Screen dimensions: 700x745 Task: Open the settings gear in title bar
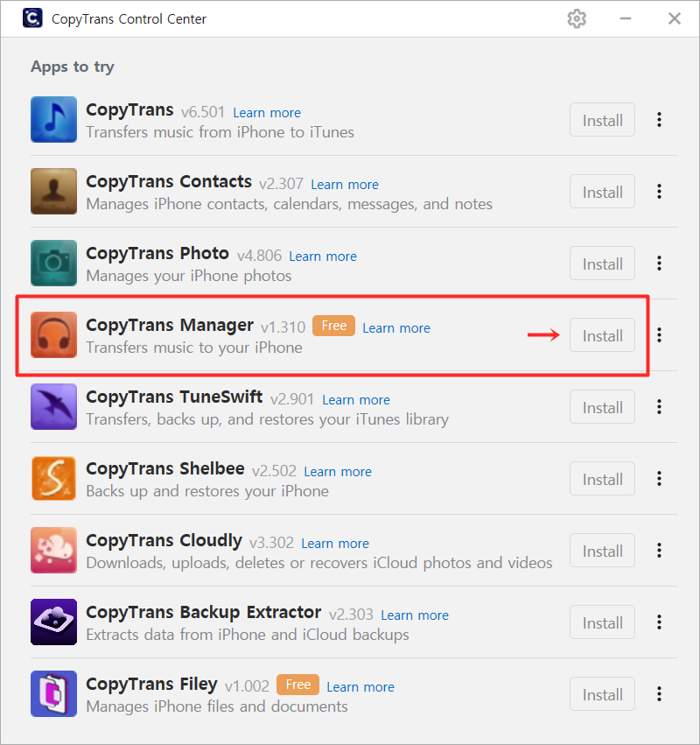pyautogui.click(x=577, y=19)
